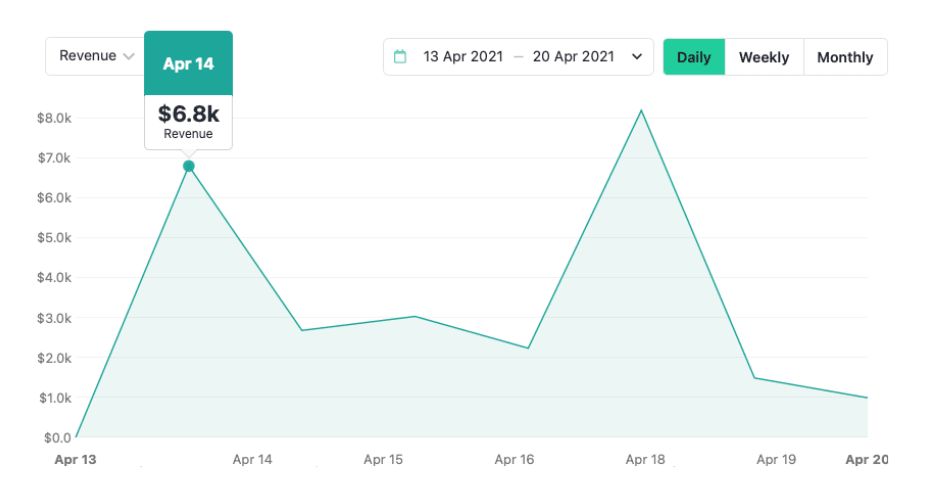Click the line's starting point at $0.0
926x492 pixels.
point(76,437)
